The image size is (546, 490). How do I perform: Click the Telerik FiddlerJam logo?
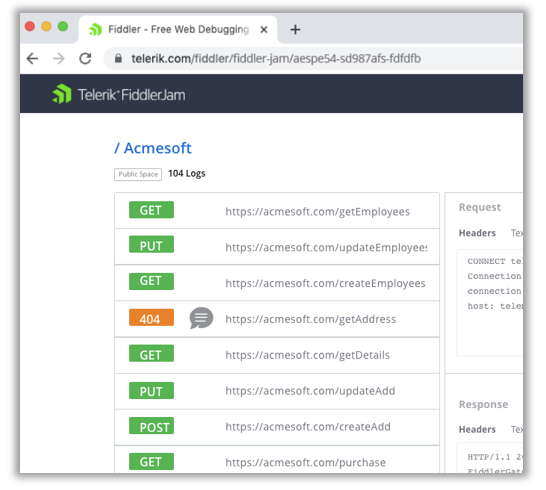119,94
